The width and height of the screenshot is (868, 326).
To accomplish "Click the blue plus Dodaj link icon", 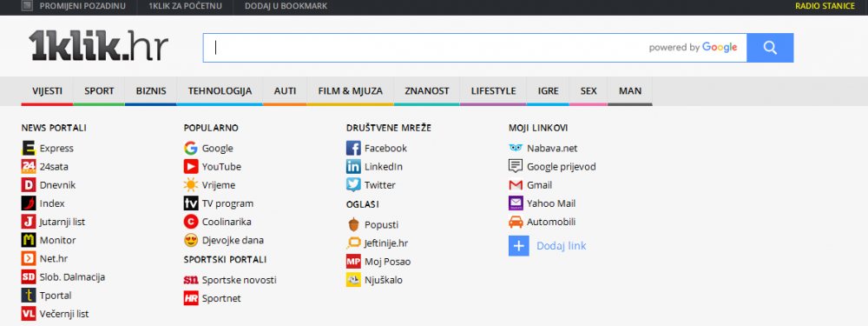I will click(519, 246).
